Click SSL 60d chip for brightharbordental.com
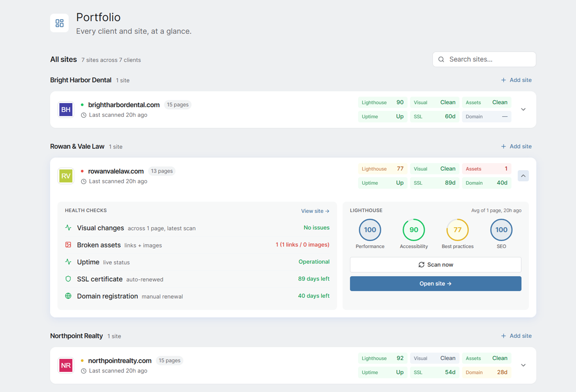This screenshot has height=392, width=576. point(434,116)
